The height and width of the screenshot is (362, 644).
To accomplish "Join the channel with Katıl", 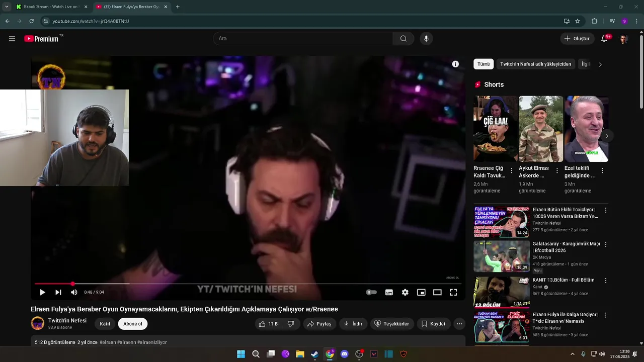I will point(105,324).
